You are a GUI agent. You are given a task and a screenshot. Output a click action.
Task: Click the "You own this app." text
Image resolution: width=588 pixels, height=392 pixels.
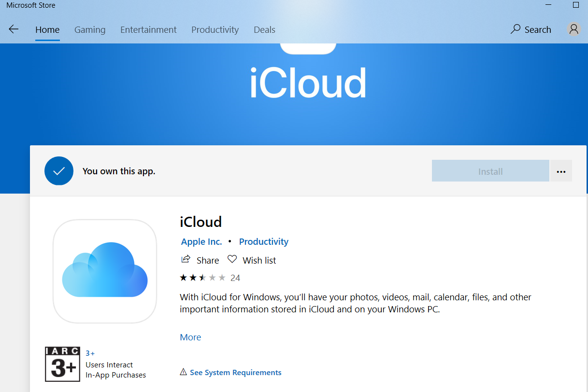119,171
